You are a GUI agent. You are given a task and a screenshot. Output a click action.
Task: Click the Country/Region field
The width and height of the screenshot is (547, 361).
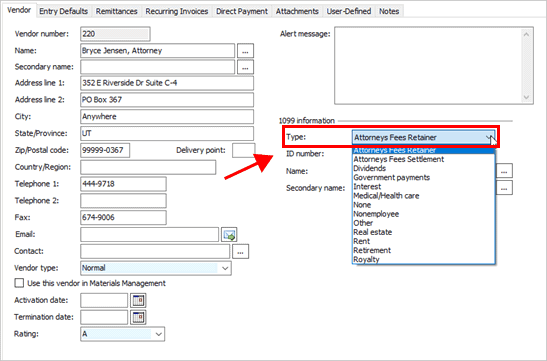(148, 167)
